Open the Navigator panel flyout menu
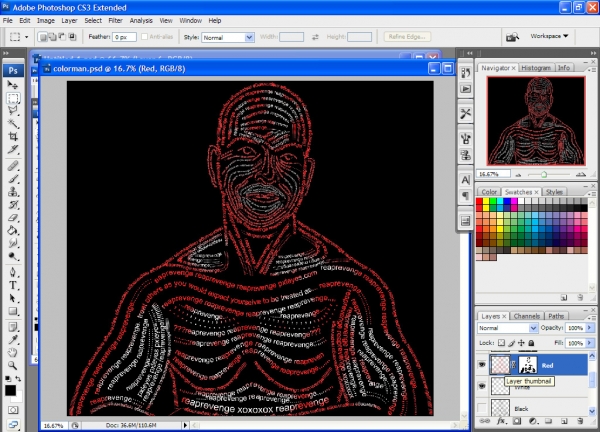 click(592, 69)
